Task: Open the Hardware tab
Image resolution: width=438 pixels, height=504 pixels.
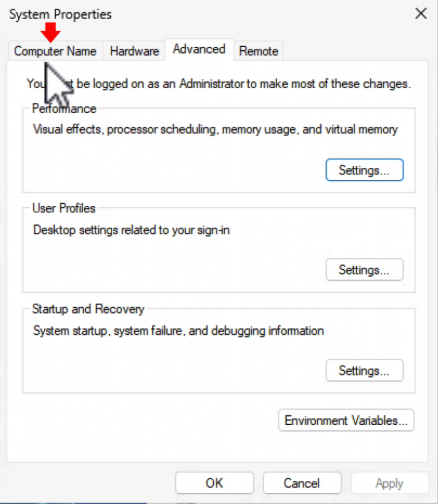Action: (x=134, y=51)
